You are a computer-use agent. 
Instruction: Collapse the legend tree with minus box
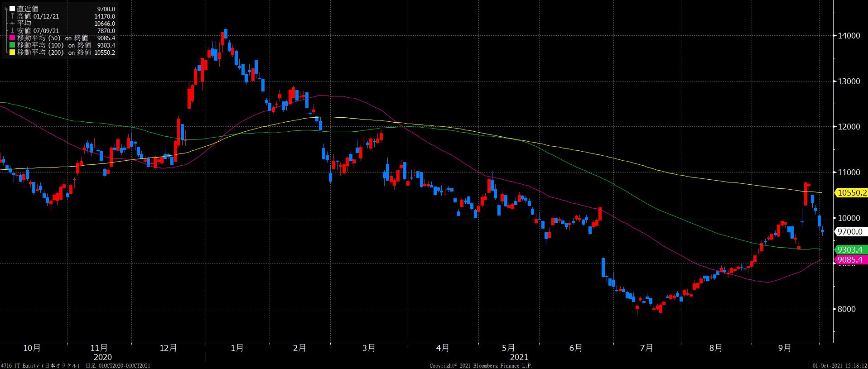pos(6,9)
